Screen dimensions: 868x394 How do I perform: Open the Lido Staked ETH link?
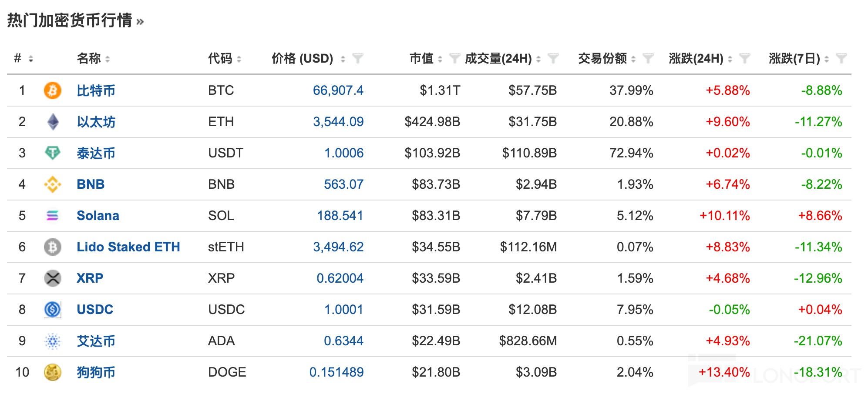pos(128,247)
